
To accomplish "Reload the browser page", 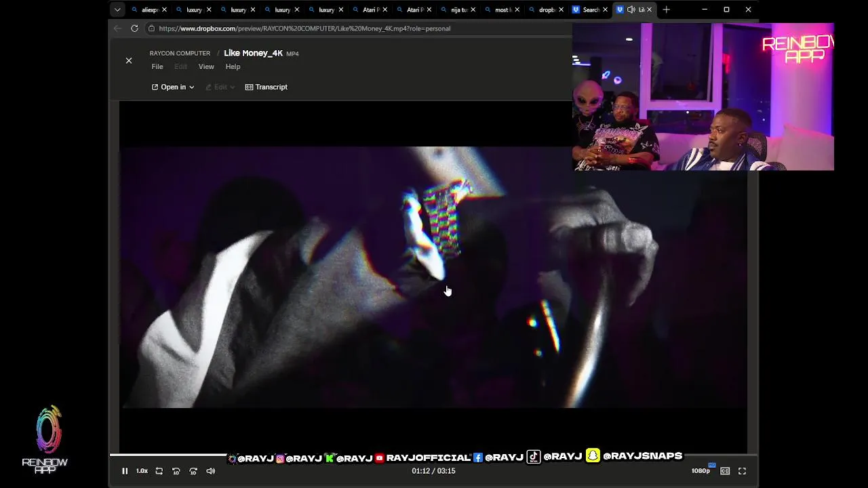I will tap(134, 28).
